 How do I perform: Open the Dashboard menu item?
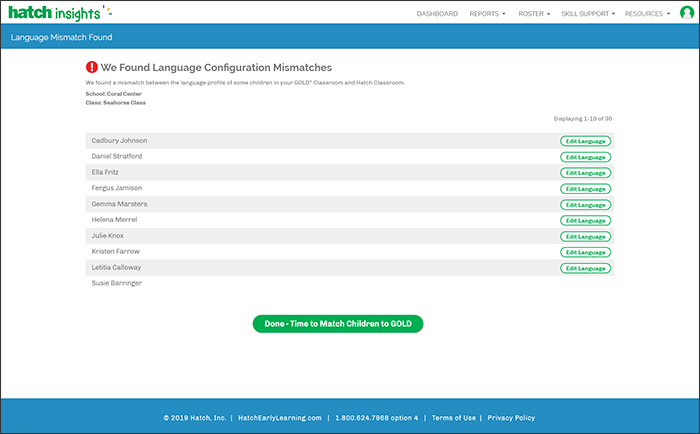(437, 14)
